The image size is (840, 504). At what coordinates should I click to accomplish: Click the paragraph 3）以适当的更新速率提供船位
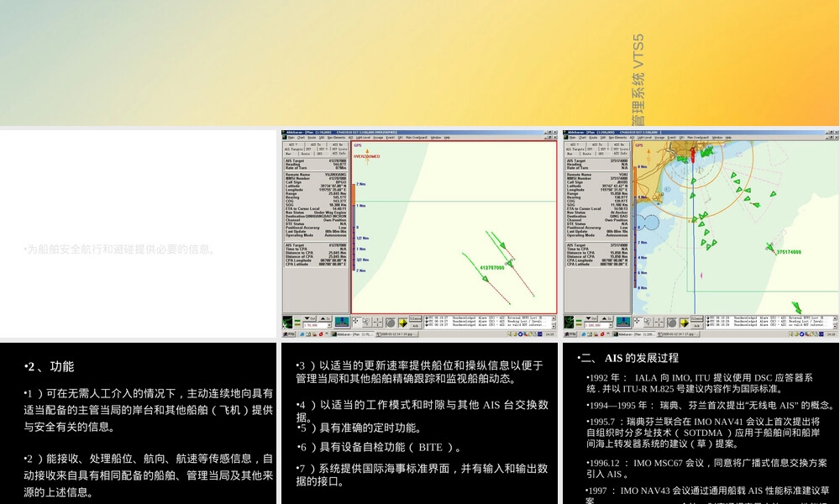coord(420,372)
